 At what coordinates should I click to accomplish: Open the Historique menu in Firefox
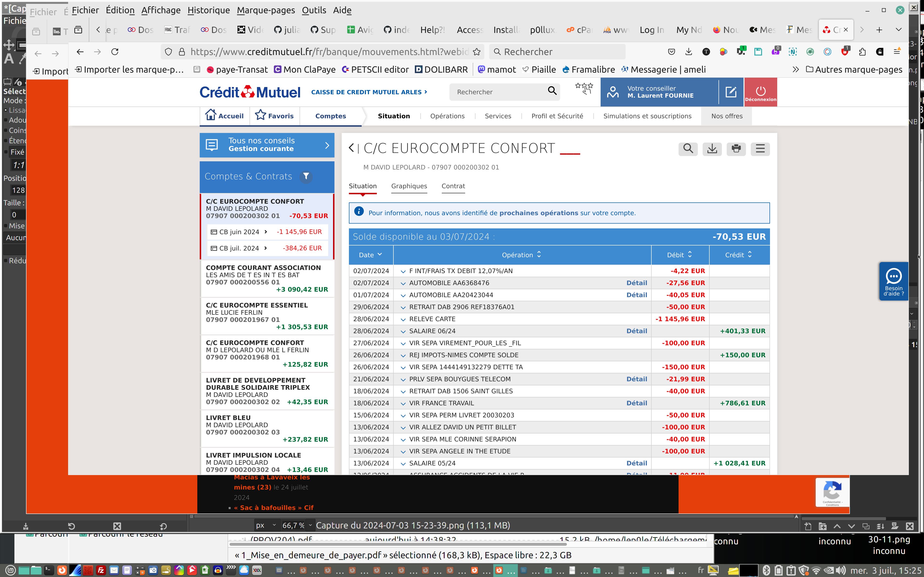point(208,10)
